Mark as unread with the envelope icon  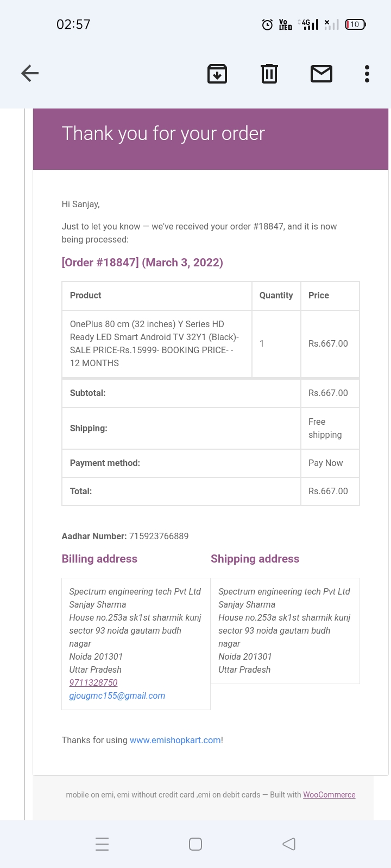321,74
